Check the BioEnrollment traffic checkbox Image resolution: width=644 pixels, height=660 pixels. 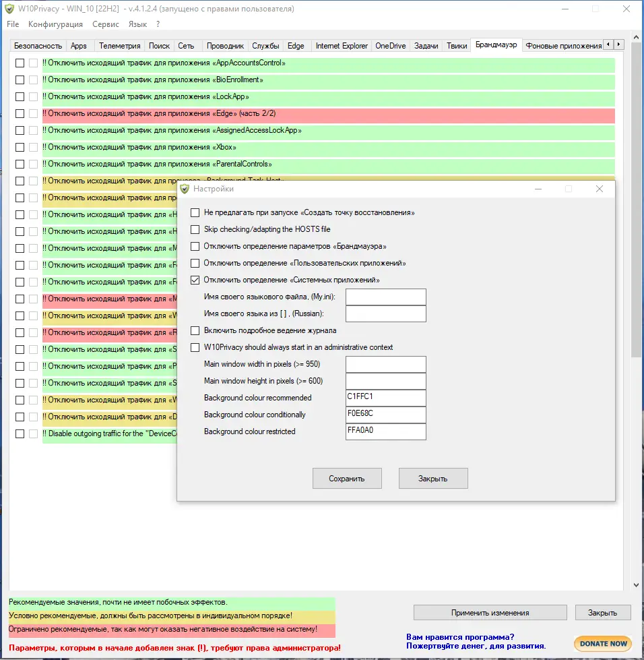tap(20, 80)
